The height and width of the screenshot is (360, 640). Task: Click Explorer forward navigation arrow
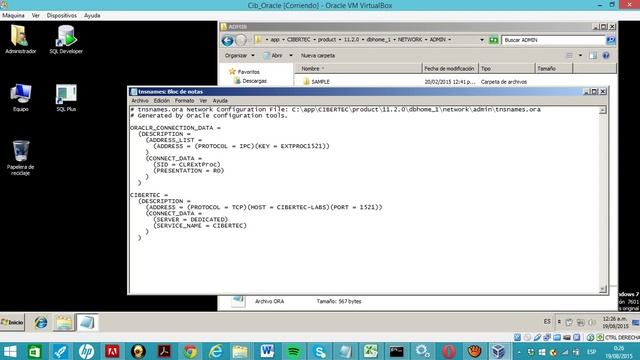(x=241, y=40)
